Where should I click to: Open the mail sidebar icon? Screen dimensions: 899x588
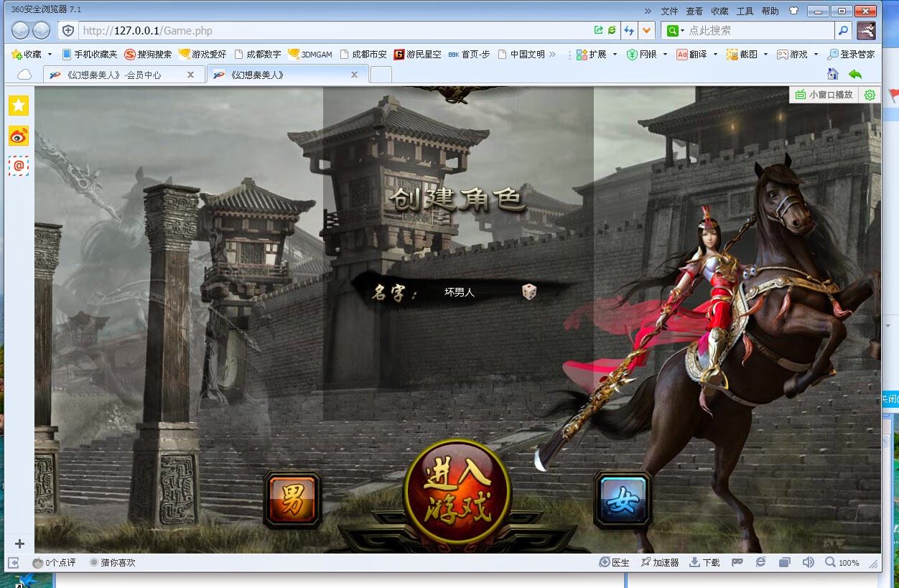coord(19,166)
